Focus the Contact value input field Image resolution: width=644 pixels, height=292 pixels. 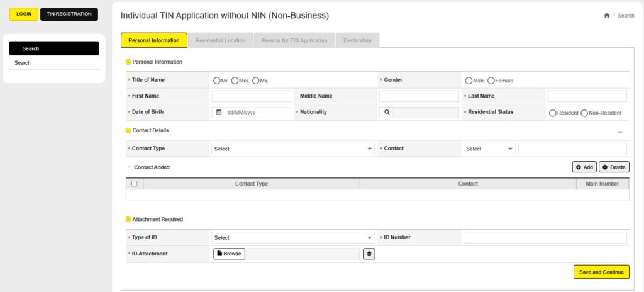point(572,149)
